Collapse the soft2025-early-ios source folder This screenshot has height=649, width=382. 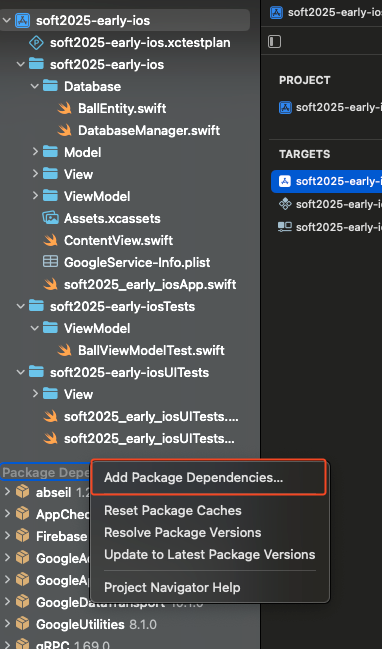pyautogui.click(x=21, y=65)
